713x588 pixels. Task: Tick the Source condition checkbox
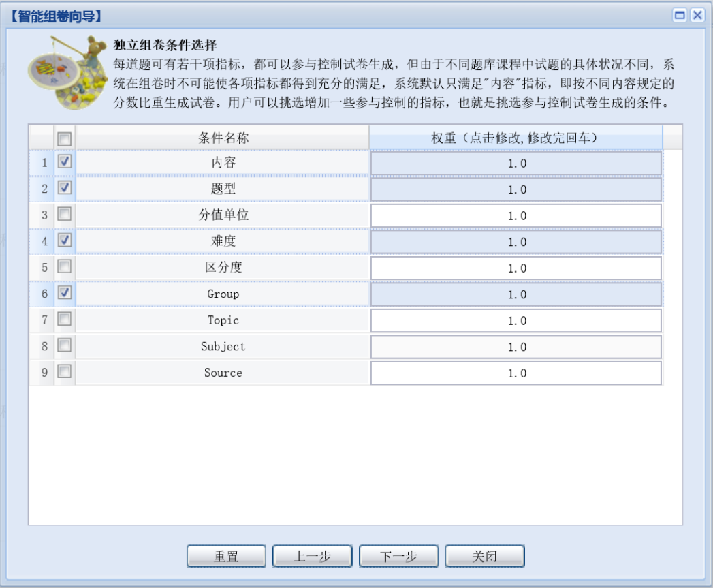(x=65, y=371)
